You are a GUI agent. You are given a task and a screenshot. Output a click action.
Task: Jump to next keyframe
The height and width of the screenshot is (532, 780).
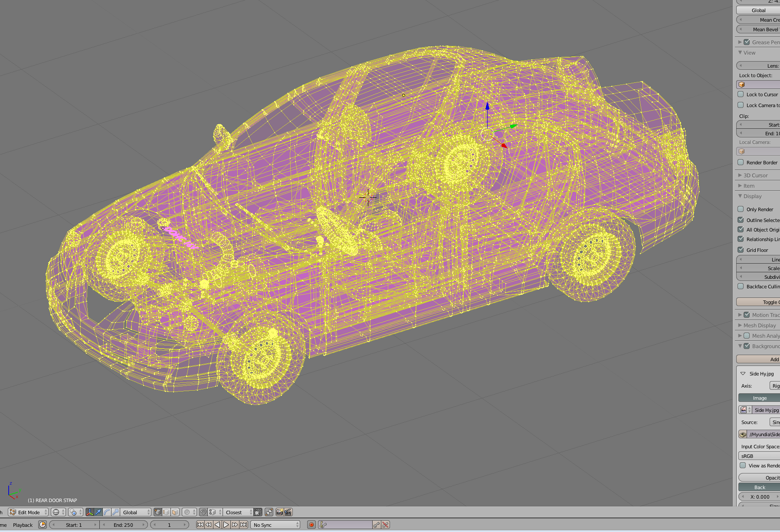(235, 525)
